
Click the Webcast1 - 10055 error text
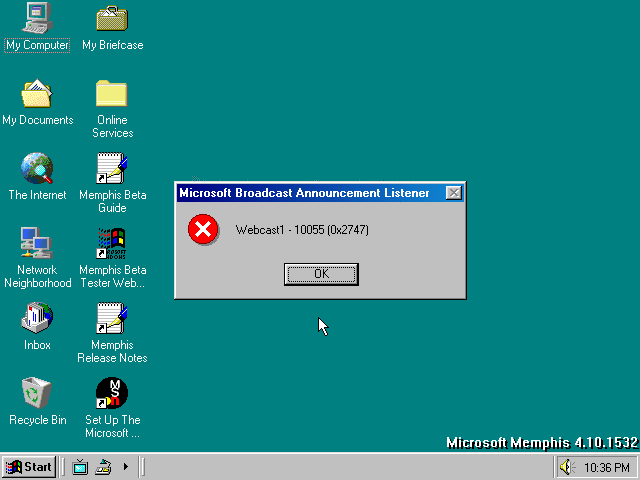[x=302, y=230]
